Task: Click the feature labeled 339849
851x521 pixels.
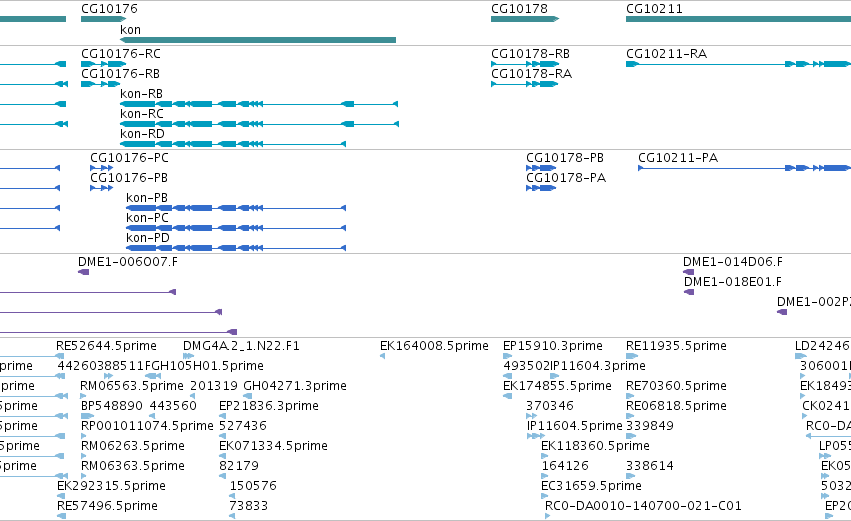Action: [x=650, y=426]
